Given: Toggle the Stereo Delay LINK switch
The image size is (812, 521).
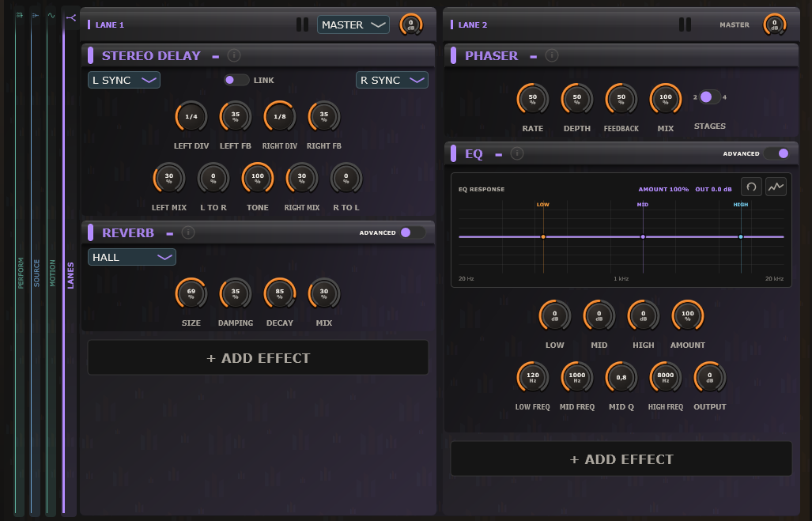Looking at the screenshot, I should click(x=236, y=80).
